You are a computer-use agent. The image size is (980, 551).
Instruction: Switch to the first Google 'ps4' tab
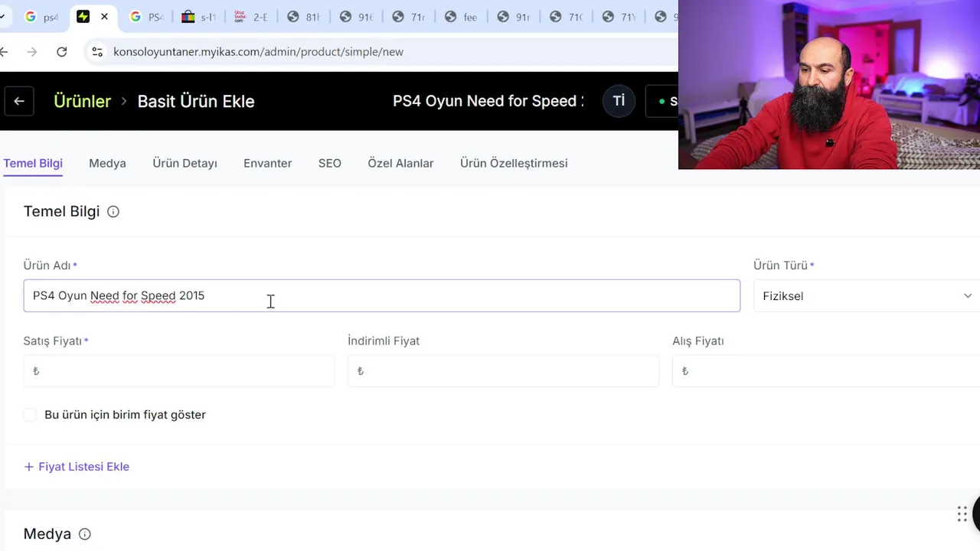point(41,17)
